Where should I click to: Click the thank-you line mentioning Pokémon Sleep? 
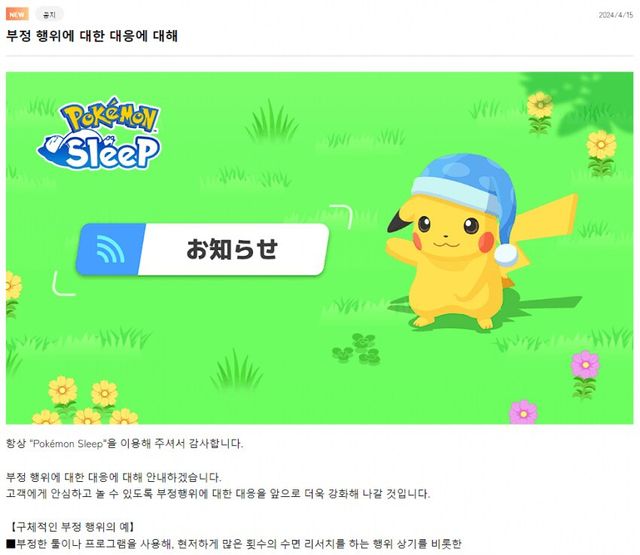(124, 444)
